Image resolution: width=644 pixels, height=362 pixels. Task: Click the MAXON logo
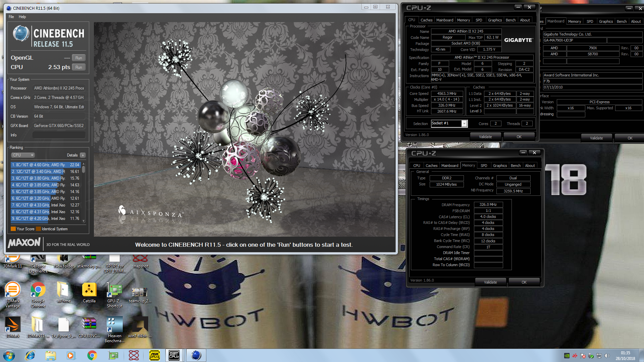pyautogui.click(x=24, y=243)
